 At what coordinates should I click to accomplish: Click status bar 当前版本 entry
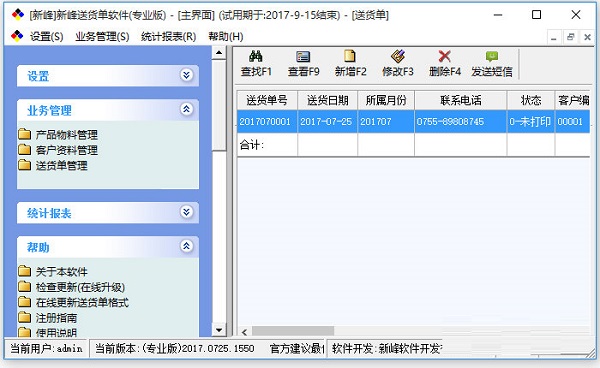(x=174, y=348)
